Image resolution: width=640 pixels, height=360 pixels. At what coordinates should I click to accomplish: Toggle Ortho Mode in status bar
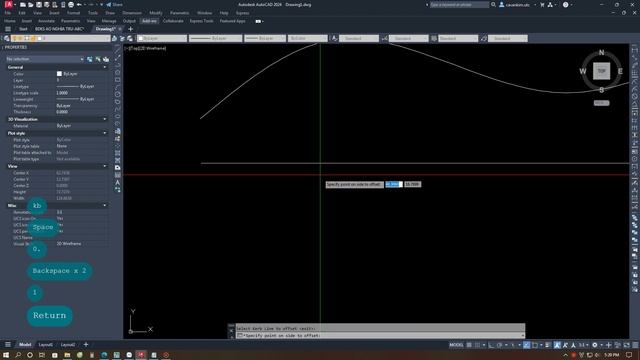click(x=491, y=345)
